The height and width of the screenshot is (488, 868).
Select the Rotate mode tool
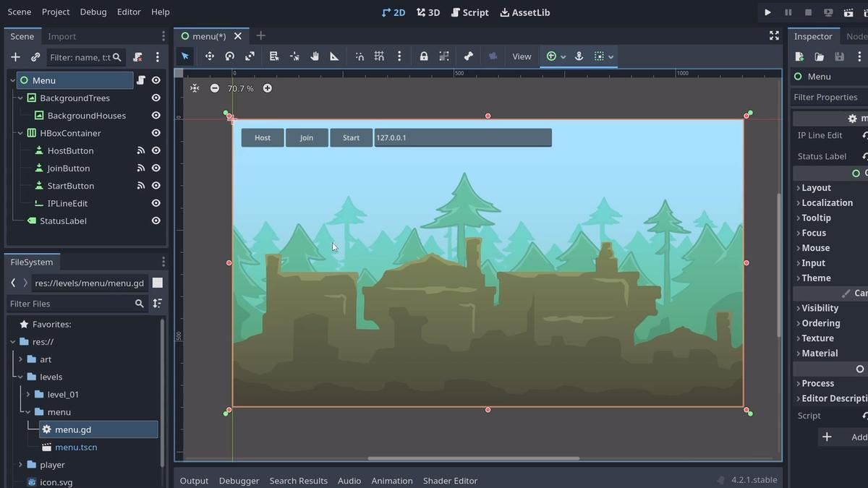tap(229, 56)
